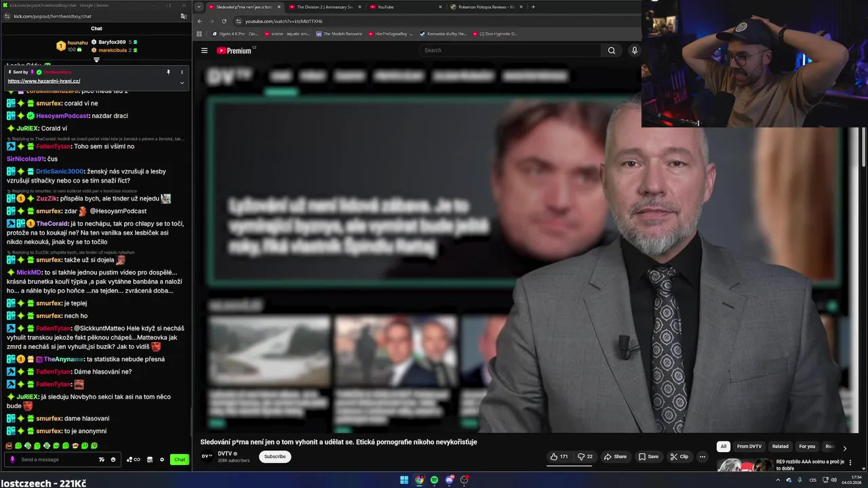Unpin message with pin icon

click(168, 72)
